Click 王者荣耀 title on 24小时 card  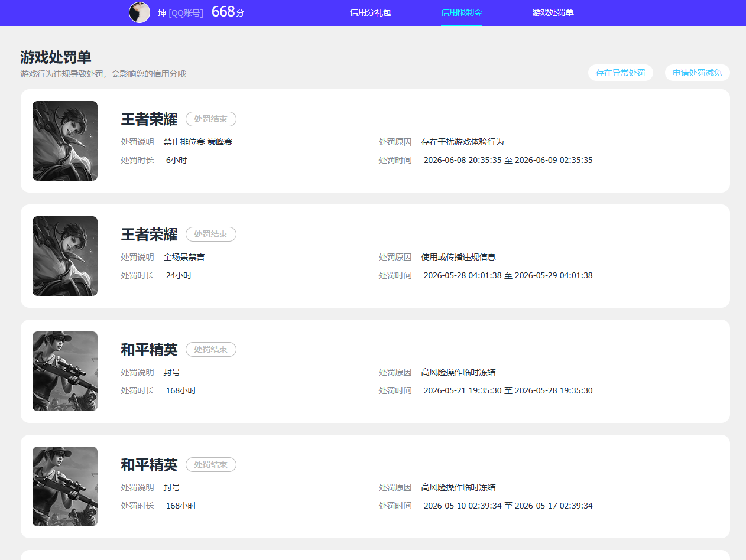coord(149,235)
